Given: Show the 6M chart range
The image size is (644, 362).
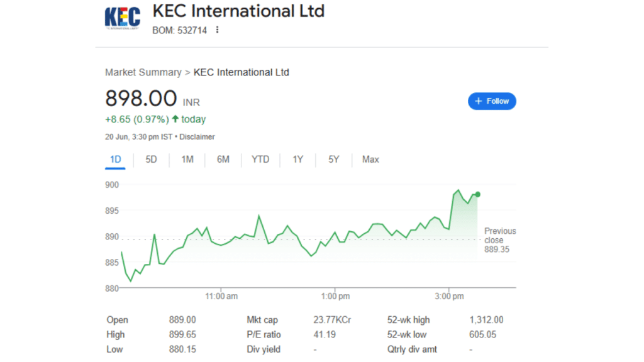Looking at the screenshot, I should coord(223,159).
